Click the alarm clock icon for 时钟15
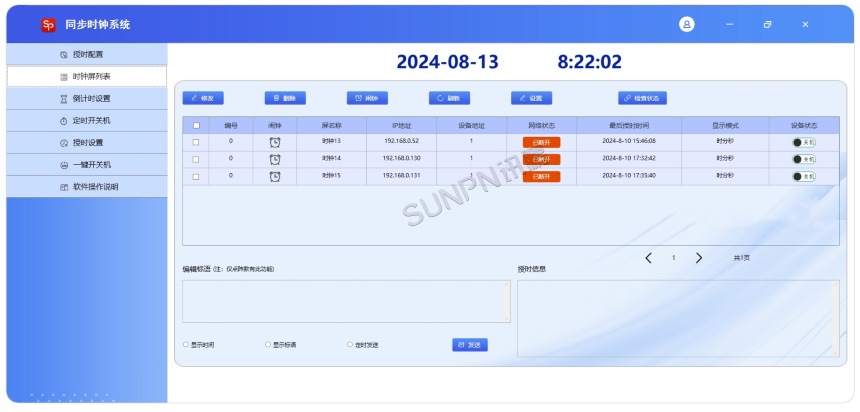Viewport: 860px width, 412px height. (275, 176)
